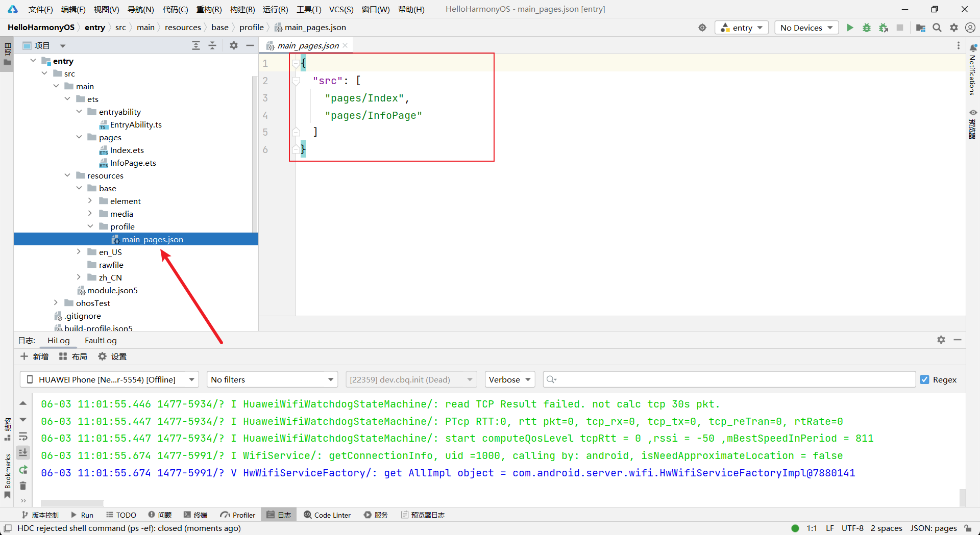
Task: Click the 设置 settings button in log toolbar
Action: 112,356
